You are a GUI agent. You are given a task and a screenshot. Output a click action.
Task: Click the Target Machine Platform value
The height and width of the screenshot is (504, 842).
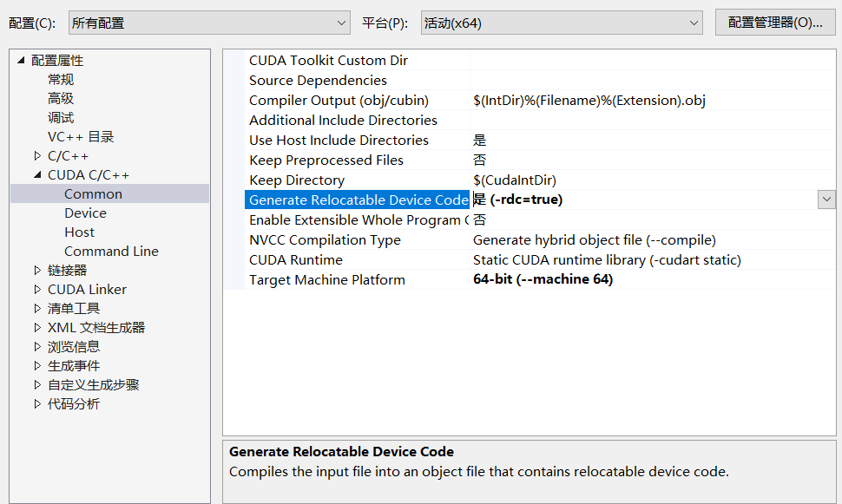click(543, 280)
